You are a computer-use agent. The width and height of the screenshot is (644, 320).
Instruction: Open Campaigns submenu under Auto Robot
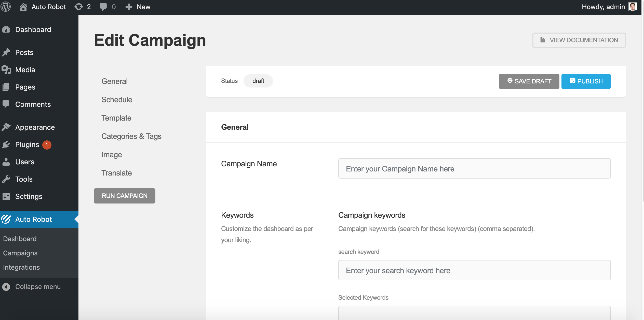pos(20,253)
